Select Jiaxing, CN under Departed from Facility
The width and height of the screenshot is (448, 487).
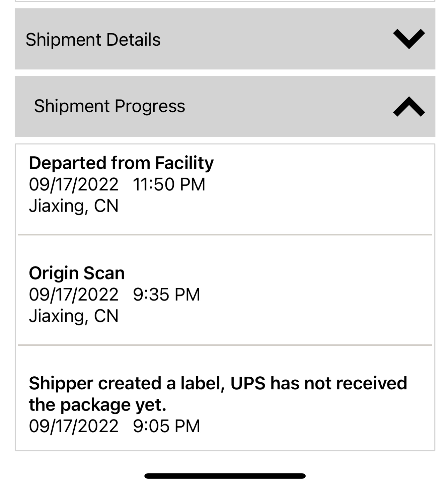coord(74,206)
